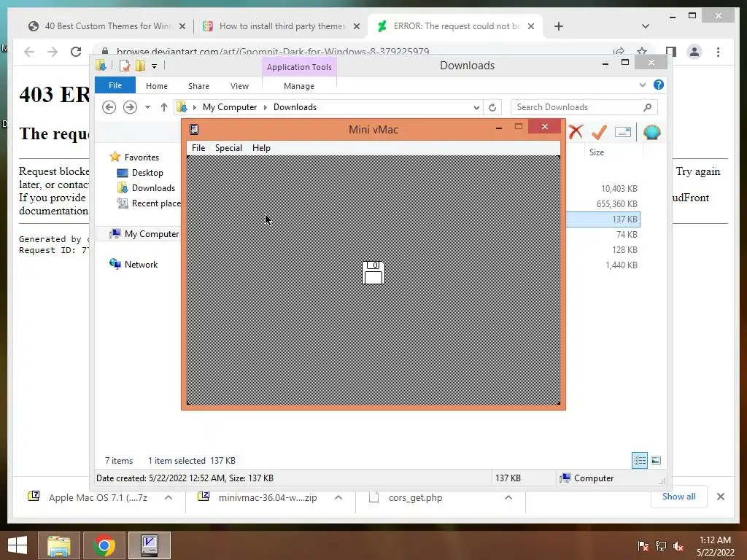Expand the explorer ribbon chevron
This screenshot has height=560, width=747.
click(642, 85)
